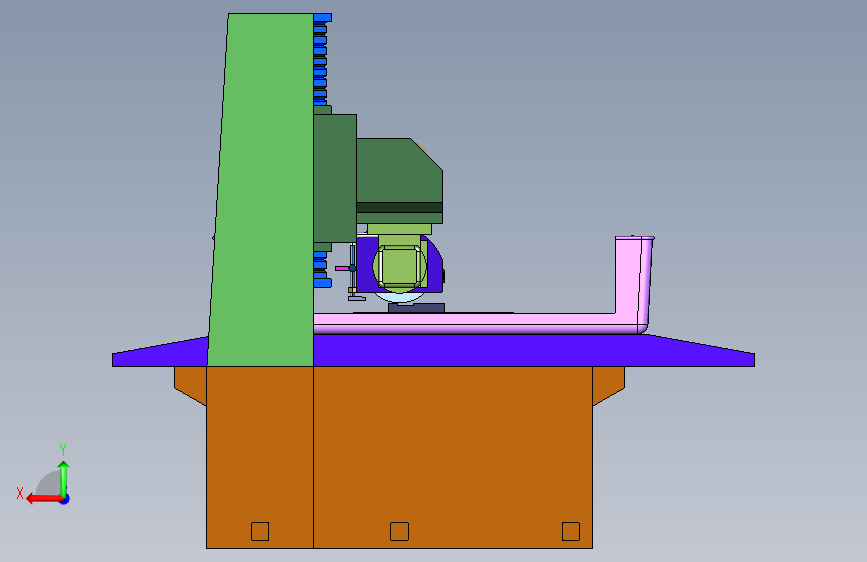Select the left orange support bracket under table
This screenshot has width=867, height=562.
tap(191, 384)
